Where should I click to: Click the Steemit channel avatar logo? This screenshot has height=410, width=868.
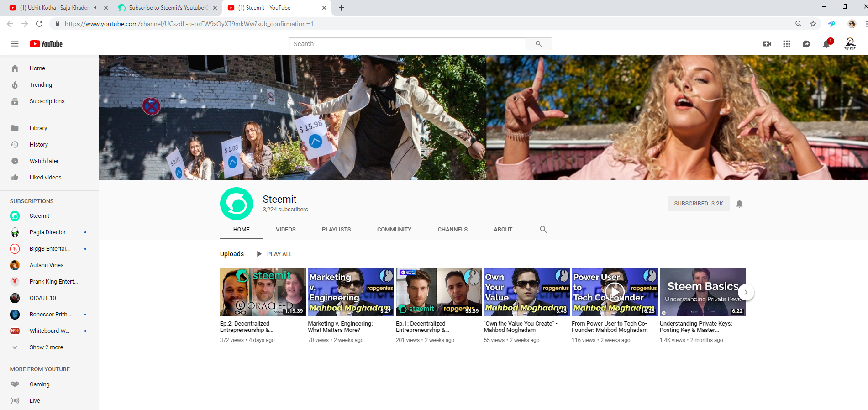pos(237,204)
